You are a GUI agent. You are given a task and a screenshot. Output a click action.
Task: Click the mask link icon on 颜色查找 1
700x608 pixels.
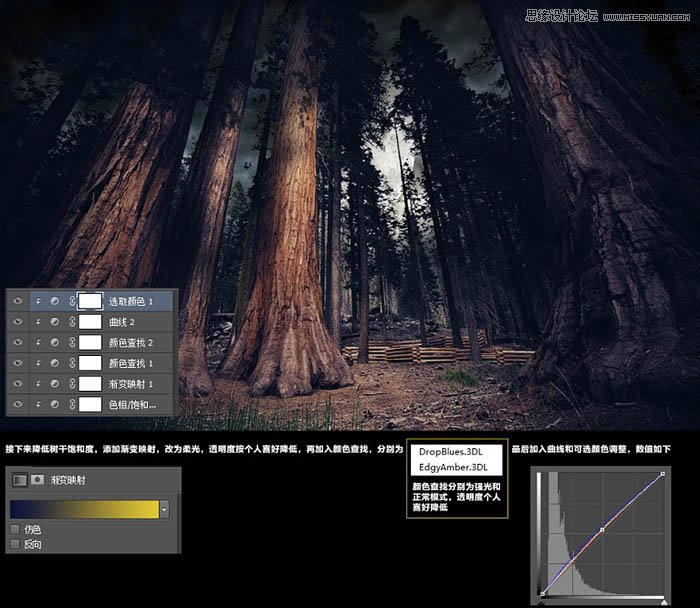[x=72, y=363]
